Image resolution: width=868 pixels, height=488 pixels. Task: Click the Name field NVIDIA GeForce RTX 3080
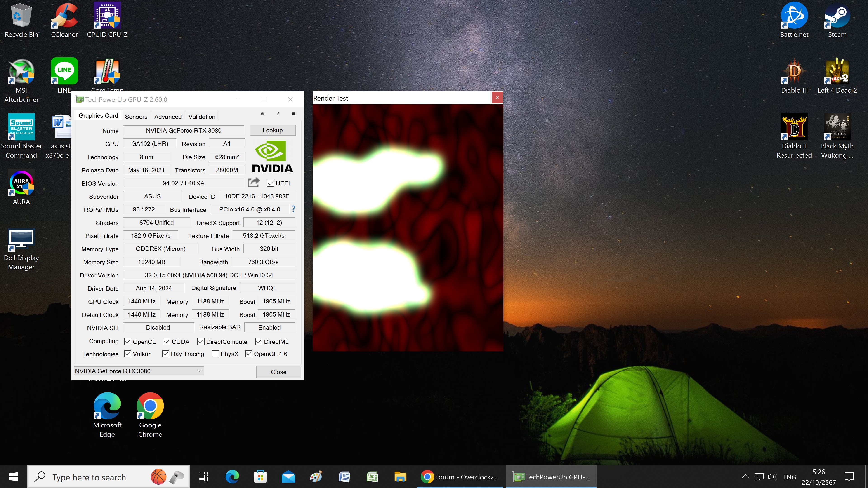point(183,130)
